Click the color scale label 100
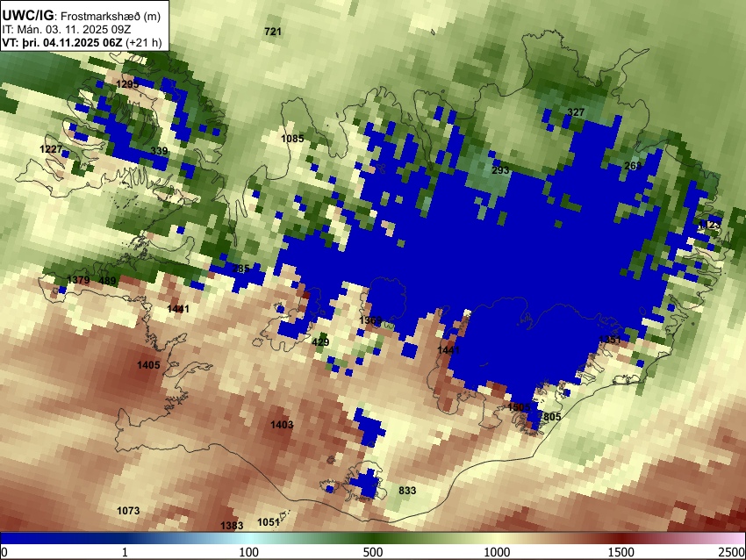This screenshot has width=746, height=560. (x=248, y=552)
